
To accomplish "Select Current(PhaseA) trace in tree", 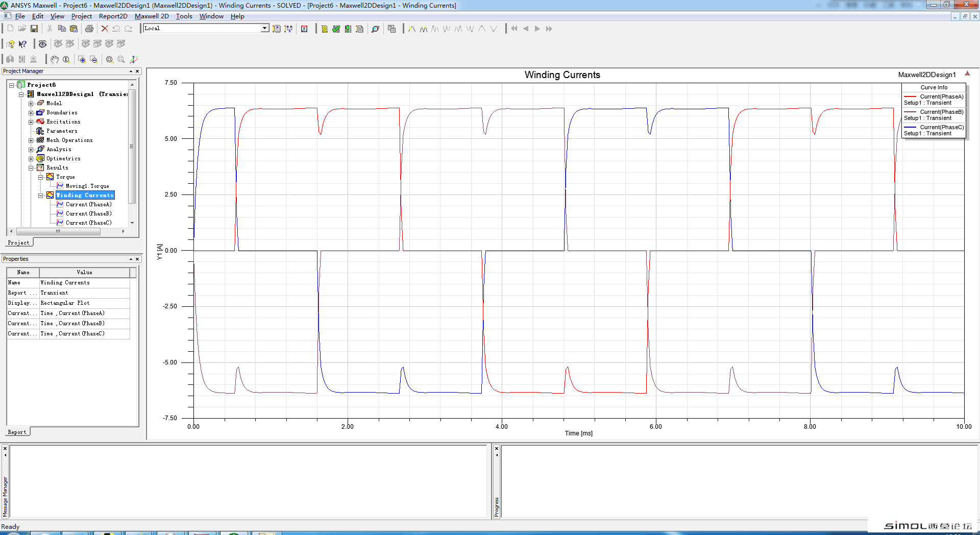I will [x=89, y=204].
